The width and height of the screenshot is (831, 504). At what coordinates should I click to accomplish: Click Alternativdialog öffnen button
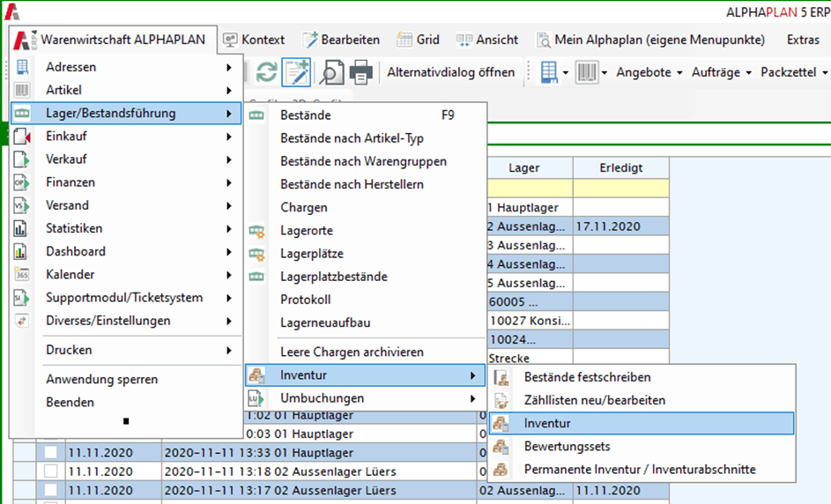pos(450,72)
